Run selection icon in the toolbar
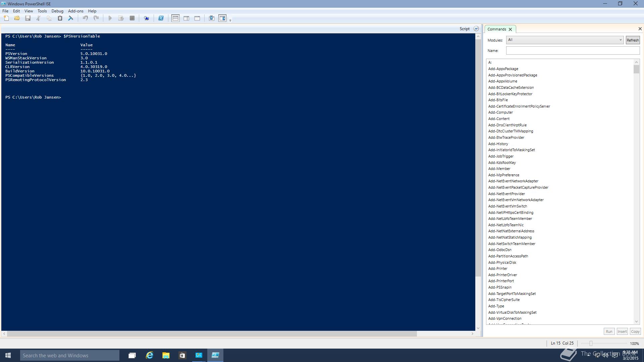Image resolution: width=644 pixels, height=362 pixels. [121, 18]
